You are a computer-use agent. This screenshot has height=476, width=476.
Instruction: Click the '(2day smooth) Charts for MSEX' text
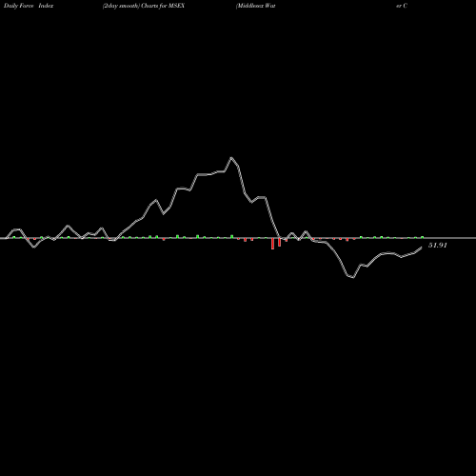coord(144,6)
